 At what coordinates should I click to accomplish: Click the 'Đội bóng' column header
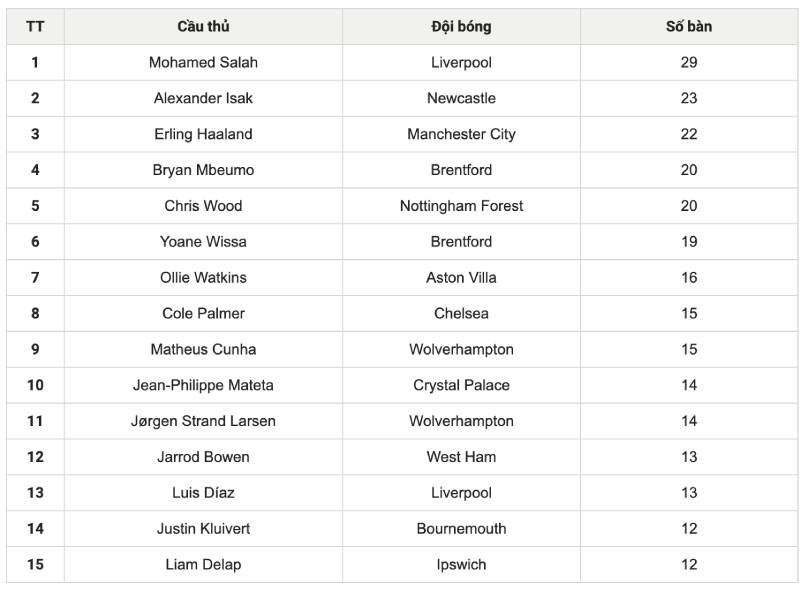click(461, 27)
